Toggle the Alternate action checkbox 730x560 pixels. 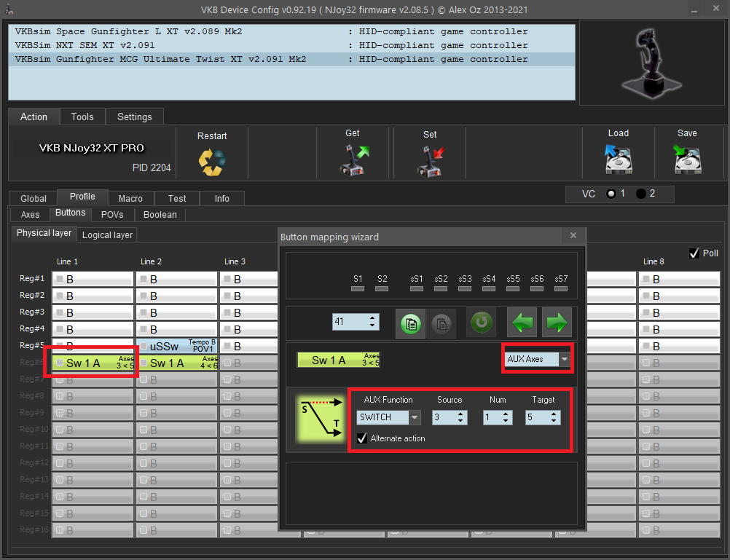point(362,438)
